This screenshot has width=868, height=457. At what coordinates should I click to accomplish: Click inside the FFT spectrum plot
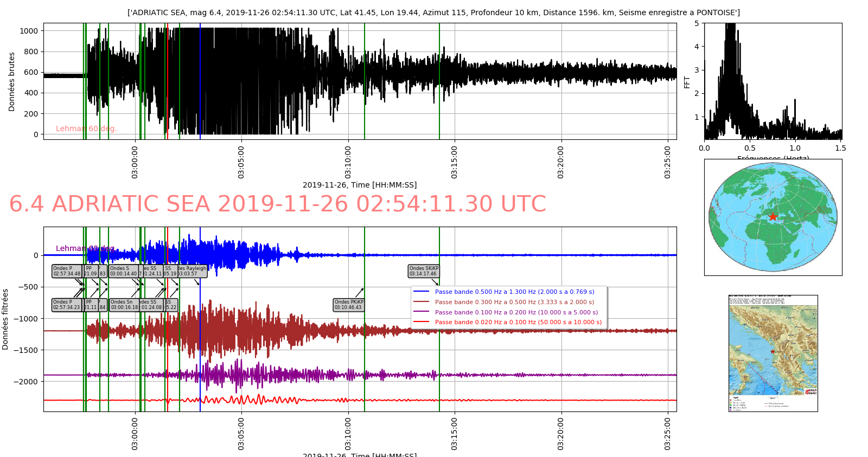pos(773,81)
